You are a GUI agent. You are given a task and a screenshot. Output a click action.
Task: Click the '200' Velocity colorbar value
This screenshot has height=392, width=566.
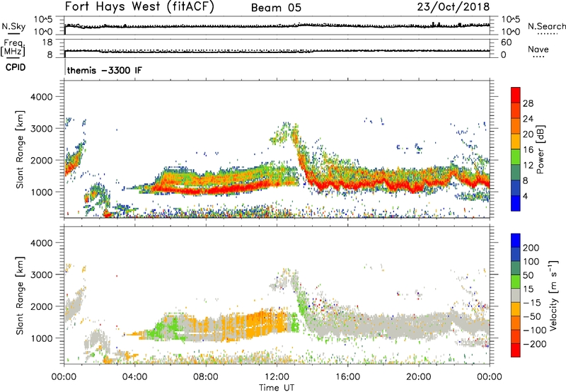pyautogui.click(x=531, y=248)
